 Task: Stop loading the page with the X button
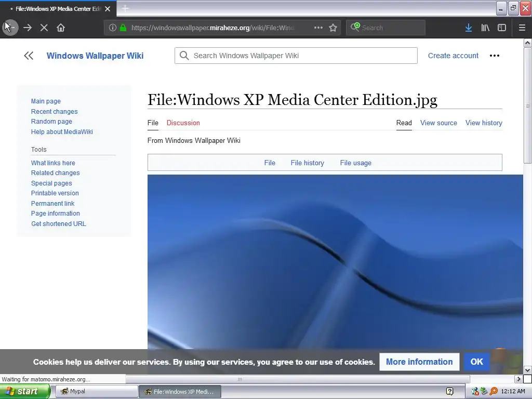(x=44, y=28)
